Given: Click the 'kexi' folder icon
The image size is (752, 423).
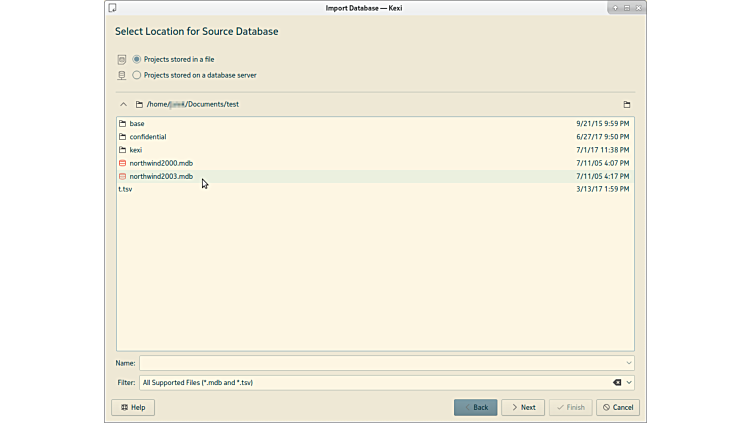Looking at the screenshot, I should click(122, 150).
